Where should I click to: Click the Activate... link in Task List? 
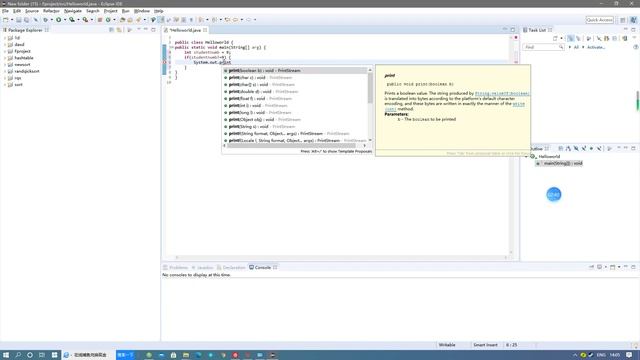(596, 47)
